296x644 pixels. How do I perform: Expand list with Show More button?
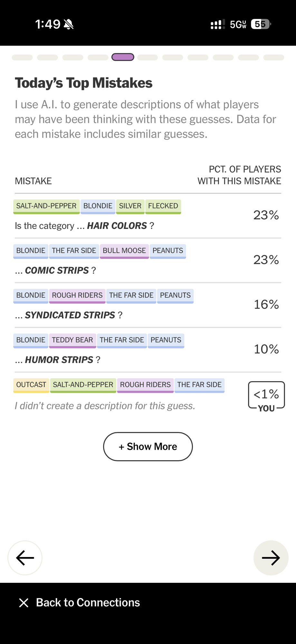tap(148, 446)
